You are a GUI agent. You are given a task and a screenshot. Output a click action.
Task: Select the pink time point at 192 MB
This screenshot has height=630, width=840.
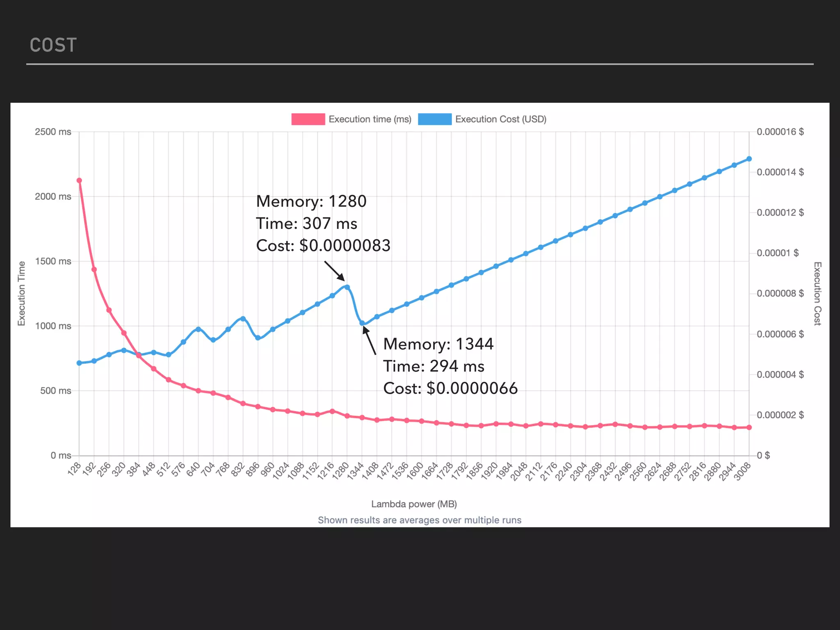click(x=94, y=269)
